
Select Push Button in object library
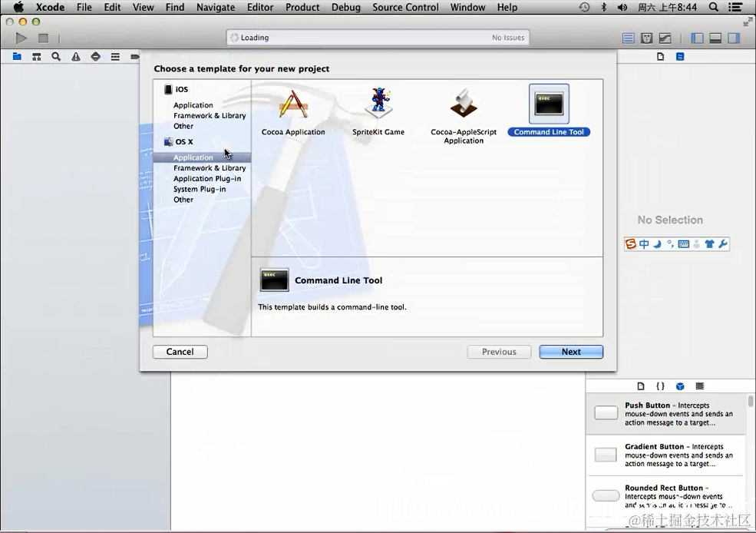pos(666,414)
